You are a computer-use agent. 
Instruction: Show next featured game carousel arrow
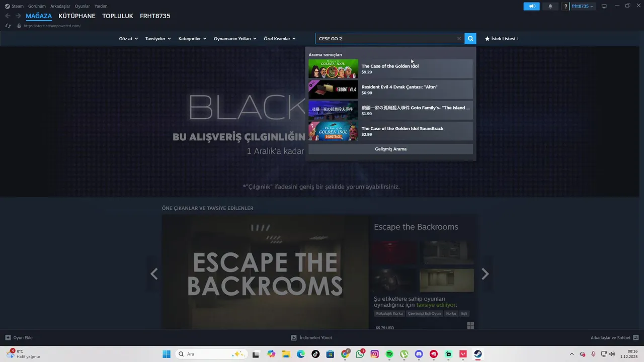485,274
